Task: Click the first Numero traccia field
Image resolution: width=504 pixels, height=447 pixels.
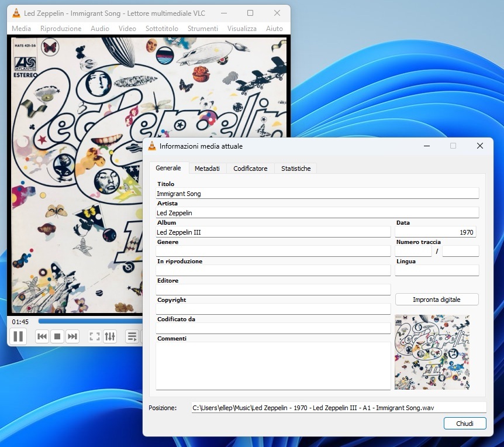Action: pyautogui.click(x=413, y=251)
